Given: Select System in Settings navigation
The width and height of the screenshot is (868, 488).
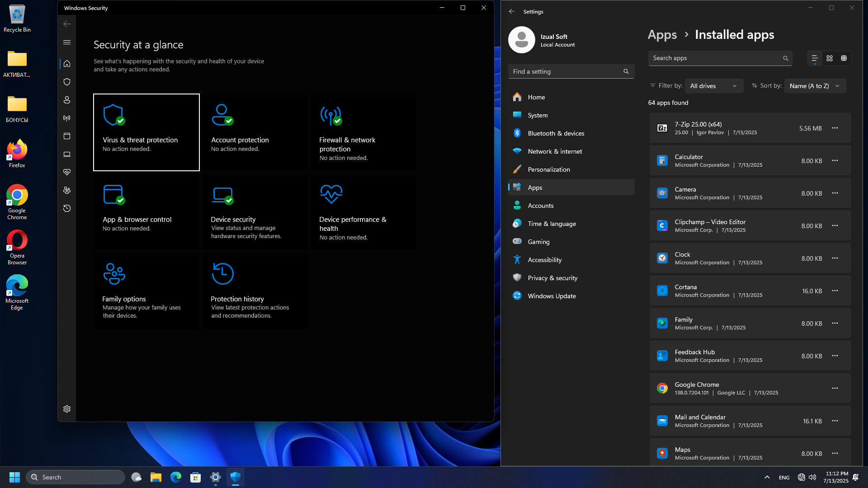Looking at the screenshot, I should [x=571, y=115].
